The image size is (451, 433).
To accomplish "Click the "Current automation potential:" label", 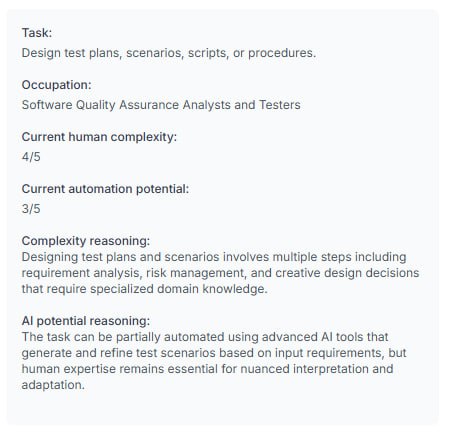I will [x=105, y=189].
